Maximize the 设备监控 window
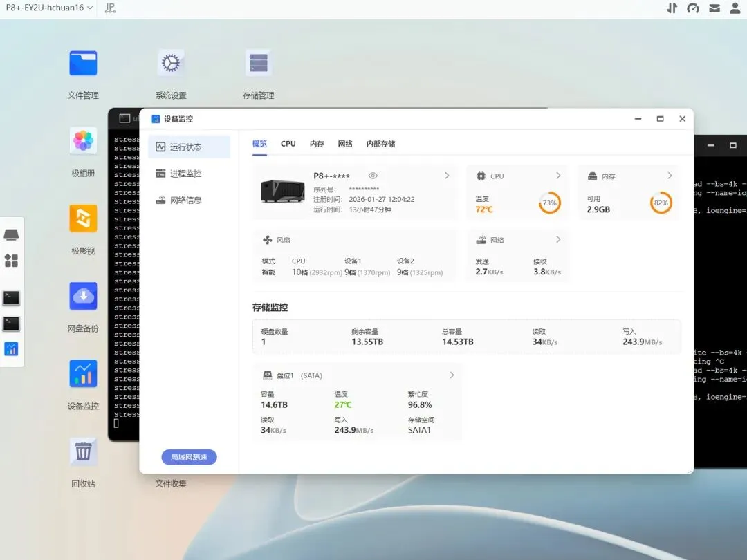The image size is (747, 560). coord(661,119)
